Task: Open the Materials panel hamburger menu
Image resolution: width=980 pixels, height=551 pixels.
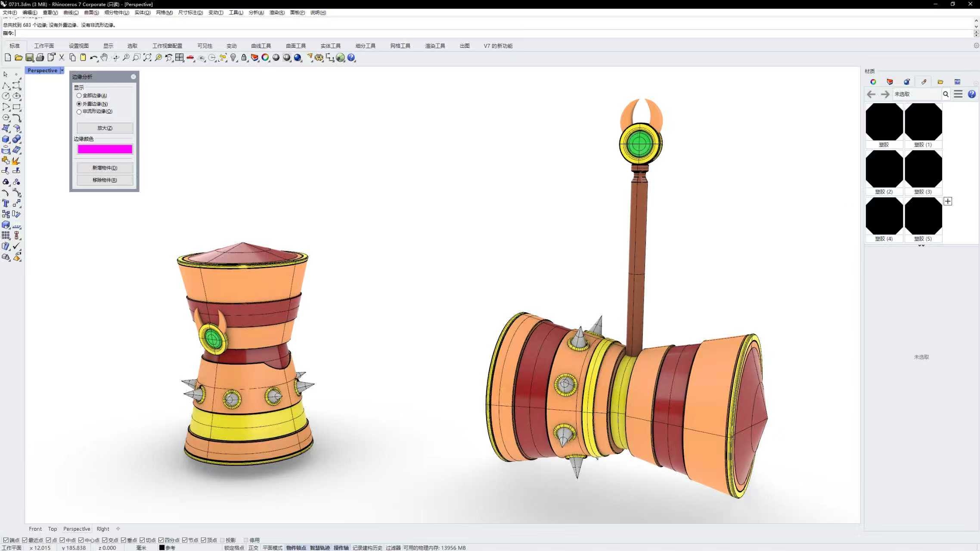Action: click(958, 94)
